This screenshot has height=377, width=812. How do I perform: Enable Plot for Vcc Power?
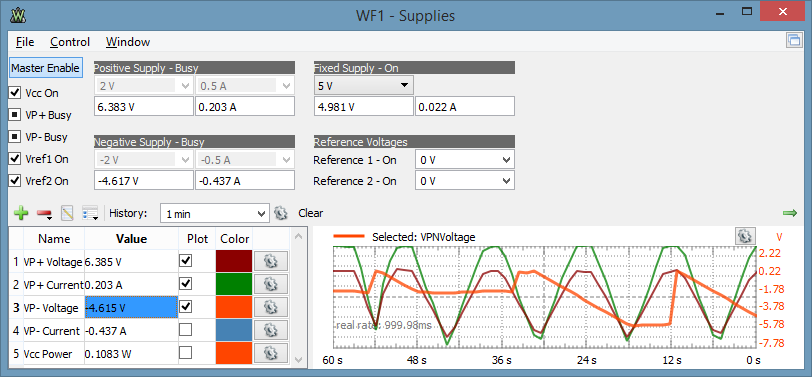185,353
